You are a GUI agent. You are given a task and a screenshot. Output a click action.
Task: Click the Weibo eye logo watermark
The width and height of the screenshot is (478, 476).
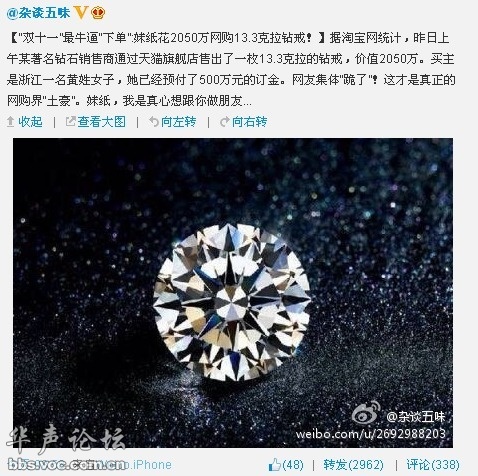pyautogui.click(x=366, y=413)
